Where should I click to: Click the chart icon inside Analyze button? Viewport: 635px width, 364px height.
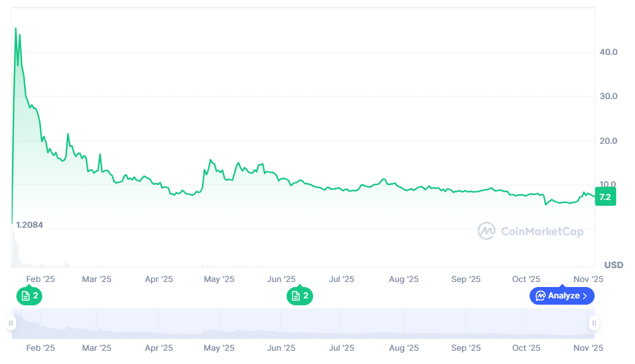point(540,296)
